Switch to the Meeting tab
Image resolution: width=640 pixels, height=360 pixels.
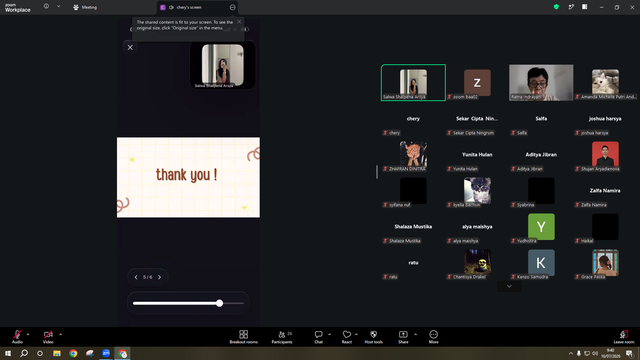85,7
